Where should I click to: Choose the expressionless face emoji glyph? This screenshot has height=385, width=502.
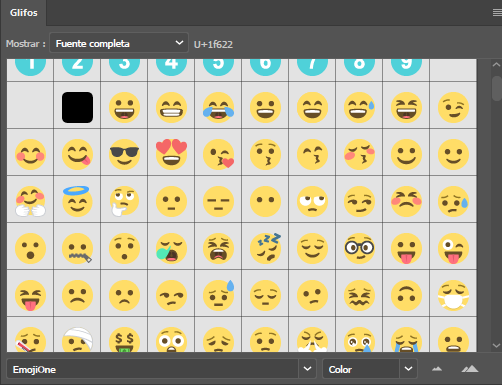tap(218, 201)
